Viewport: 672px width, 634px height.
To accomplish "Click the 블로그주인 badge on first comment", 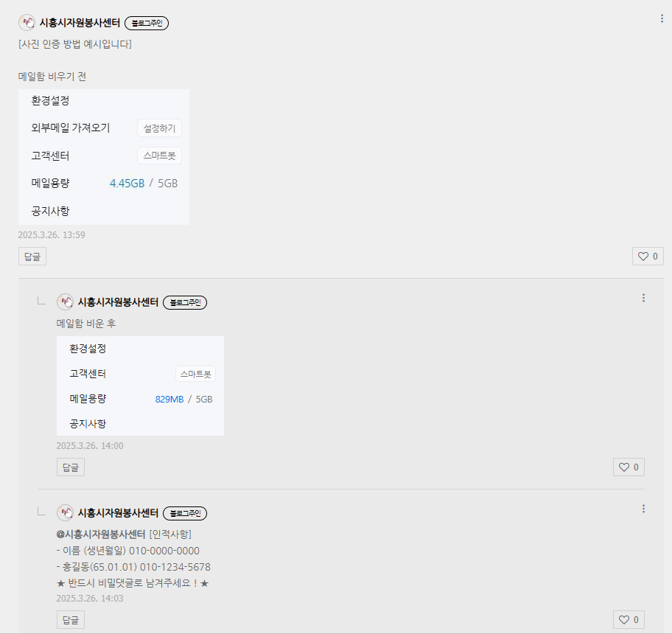I will (x=147, y=23).
